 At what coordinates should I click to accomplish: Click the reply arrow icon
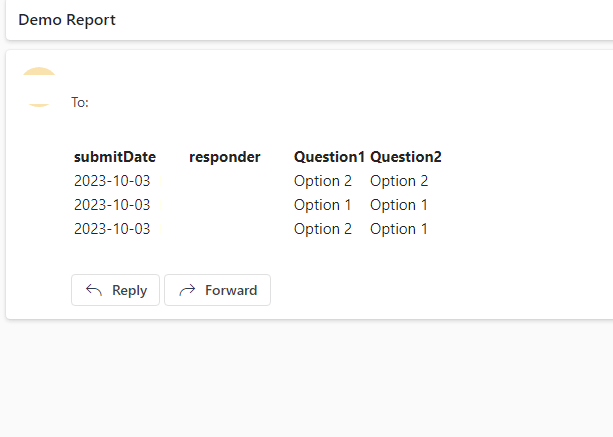pos(94,290)
